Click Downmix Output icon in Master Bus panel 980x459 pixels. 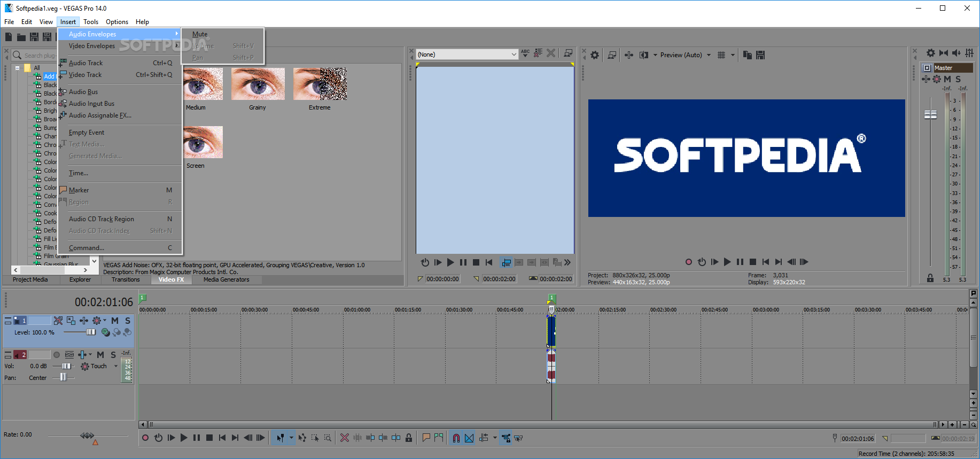[x=944, y=53]
